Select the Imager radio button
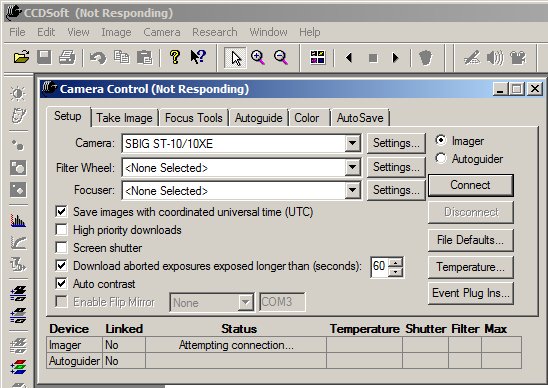This screenshot has height=388, width=548. 441,140
